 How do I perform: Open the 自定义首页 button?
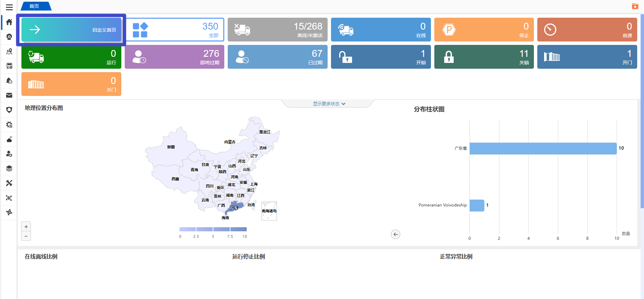71,30
